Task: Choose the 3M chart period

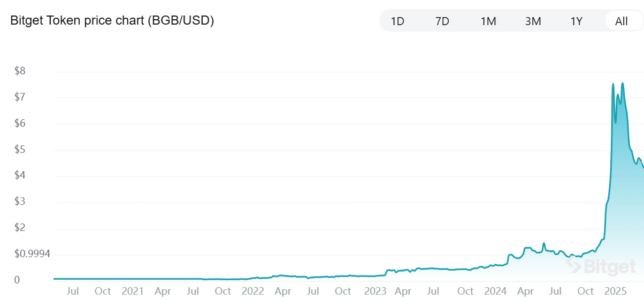Action: click(533, 21)
